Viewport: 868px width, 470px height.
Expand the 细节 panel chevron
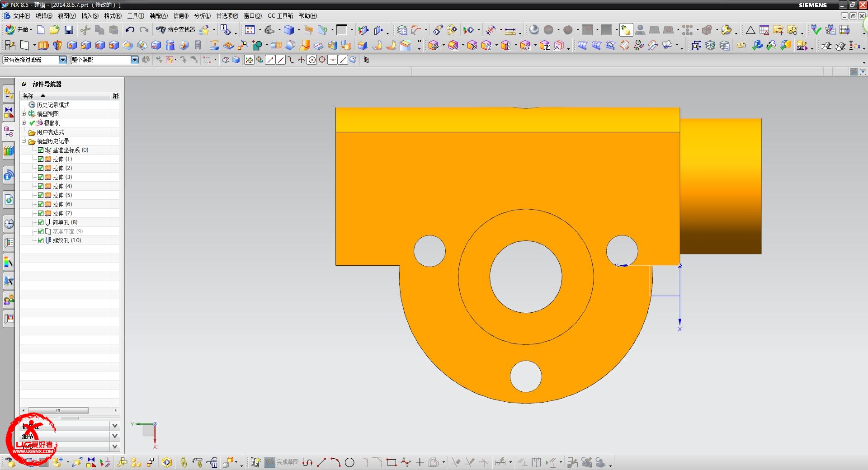115,436
